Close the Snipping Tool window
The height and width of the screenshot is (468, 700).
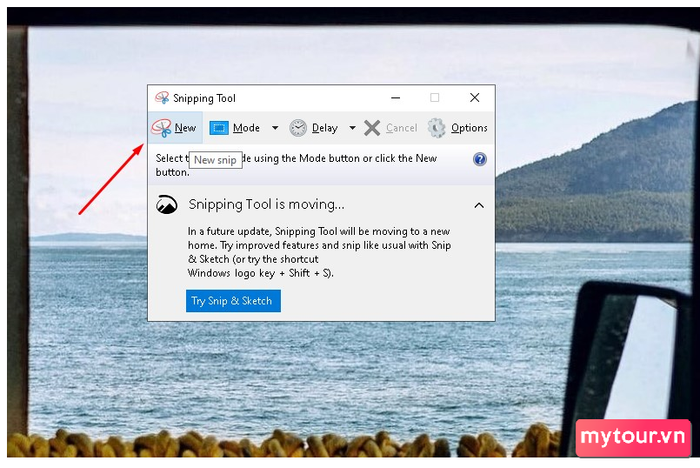(475, 97)
